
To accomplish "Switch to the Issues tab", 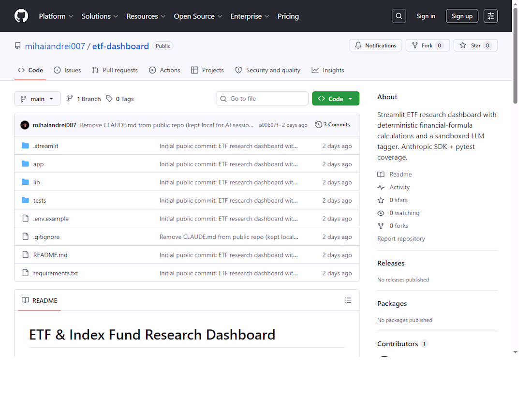I will tap(67, 70).
